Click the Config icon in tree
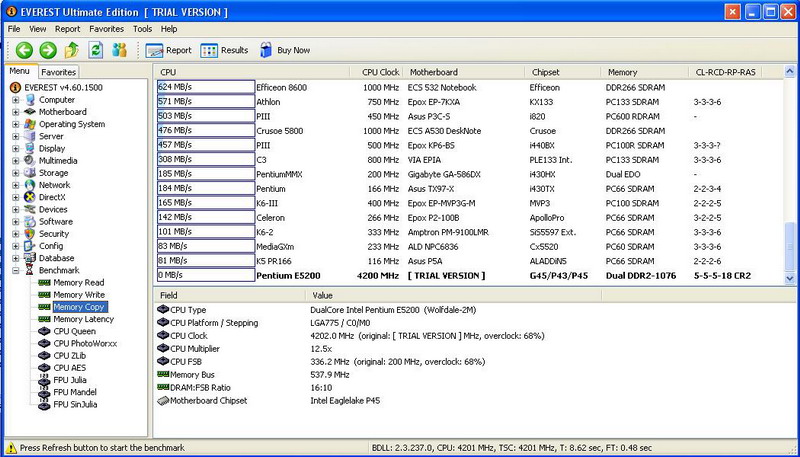 point(30,246)
